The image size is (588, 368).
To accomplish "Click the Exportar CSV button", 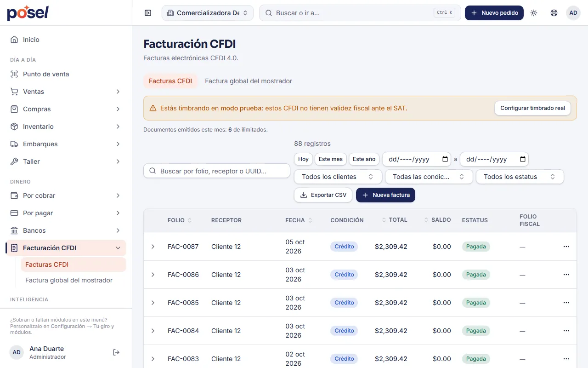I will click(323, 195).
